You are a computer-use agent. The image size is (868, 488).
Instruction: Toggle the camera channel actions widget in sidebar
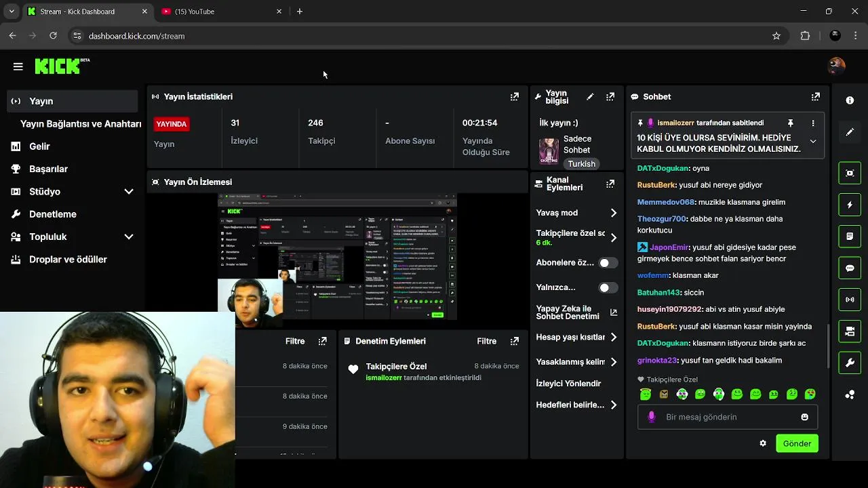(850, 331)
